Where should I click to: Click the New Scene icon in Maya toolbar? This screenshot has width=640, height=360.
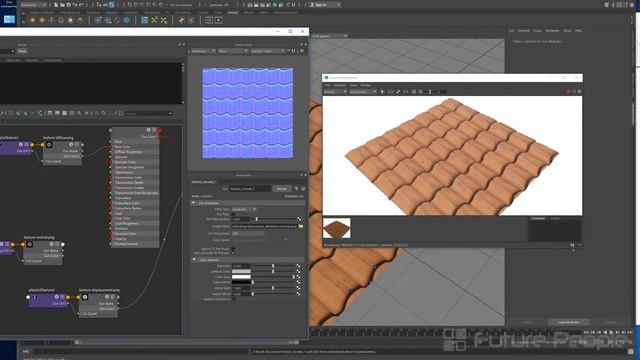(56, 4)
